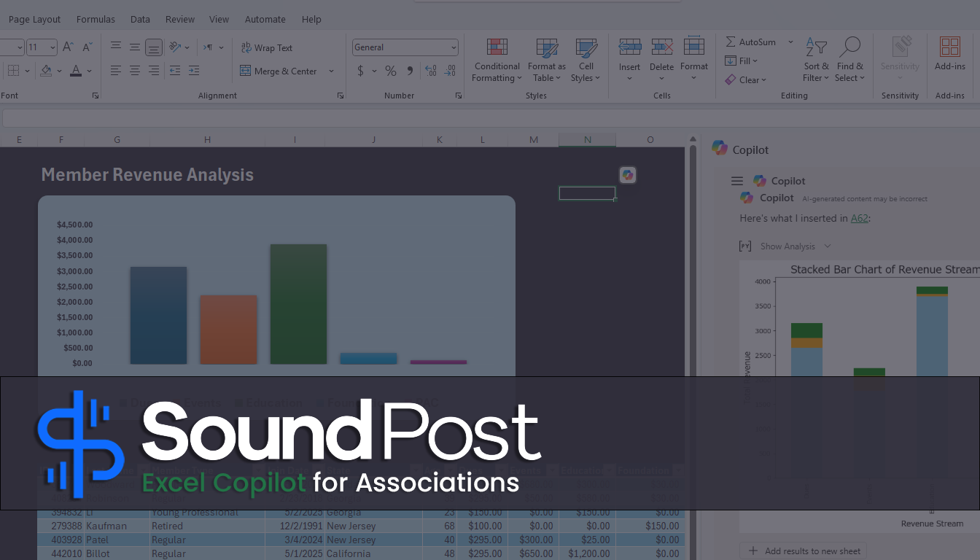Image resolution: width=980 pixels, height=560 pixels.
Task: Open Cell Styles gallery
Action: [586, 61]
